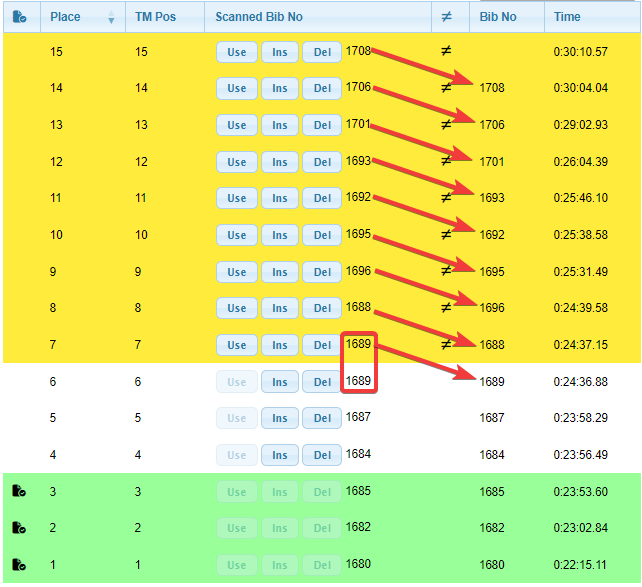Click the not-equal mismatch sign on row 7
Image resolution: width=642 pixels, height=587 pixels.
point(447,345)
